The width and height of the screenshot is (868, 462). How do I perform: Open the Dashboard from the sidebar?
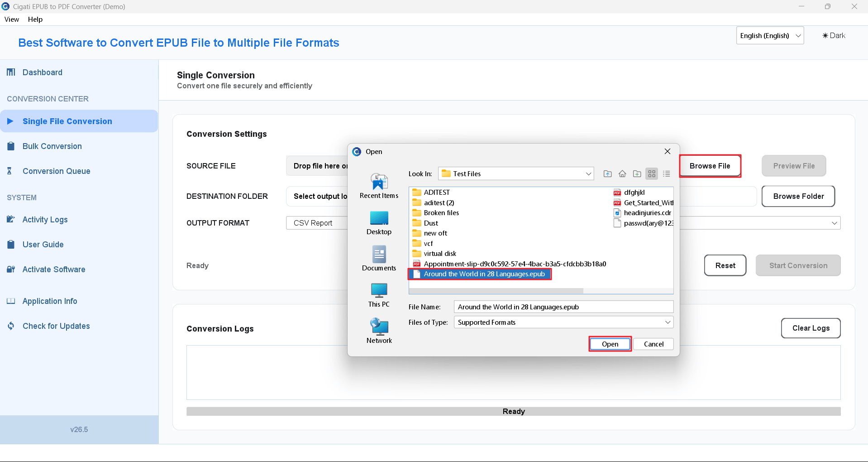42,72
